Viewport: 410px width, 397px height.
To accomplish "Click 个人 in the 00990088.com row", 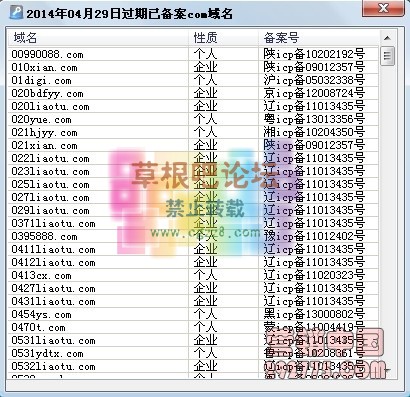I will click(x=205, y=54).
